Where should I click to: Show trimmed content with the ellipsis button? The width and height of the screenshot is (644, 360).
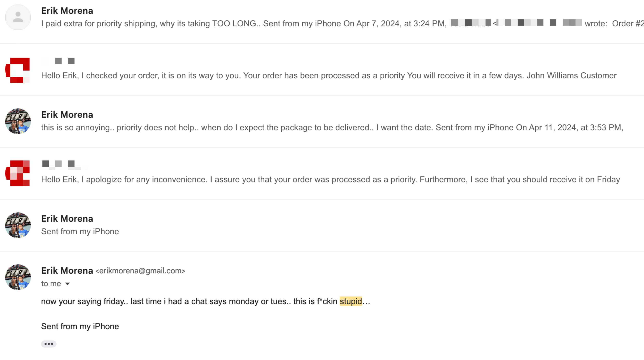point(49,344)
